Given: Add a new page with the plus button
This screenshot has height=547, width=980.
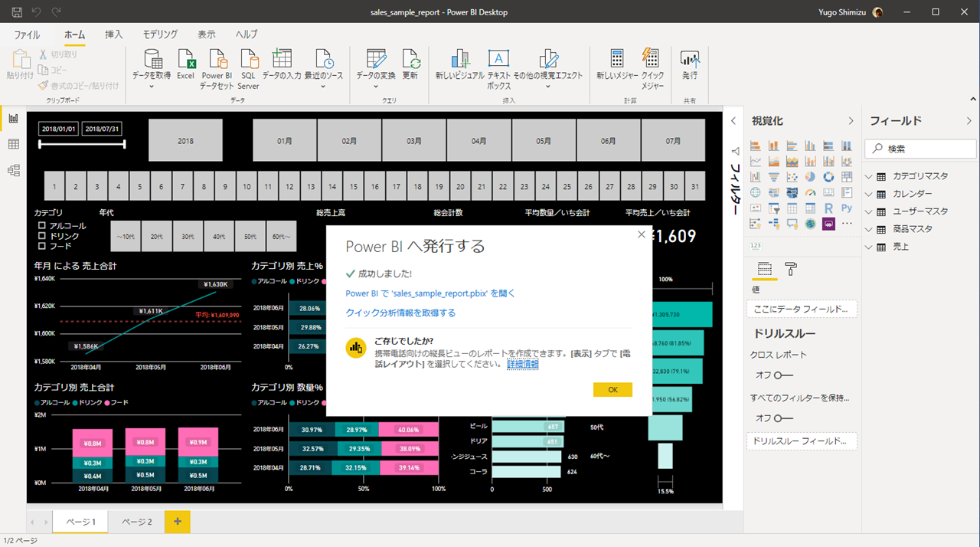Looking at the screenshot, I should pyautogui.click(x=177, y=522).
